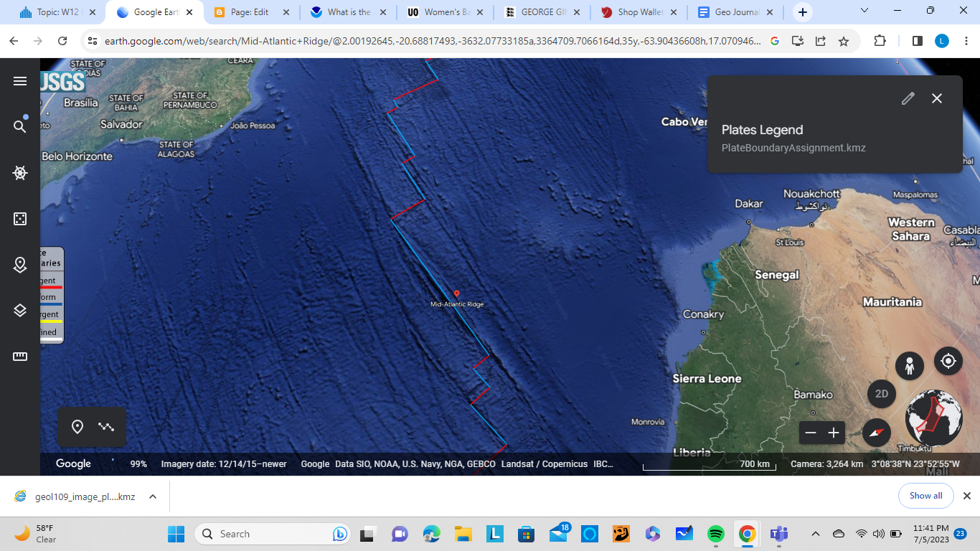Switch the view to 2D

tap(882, 394)
